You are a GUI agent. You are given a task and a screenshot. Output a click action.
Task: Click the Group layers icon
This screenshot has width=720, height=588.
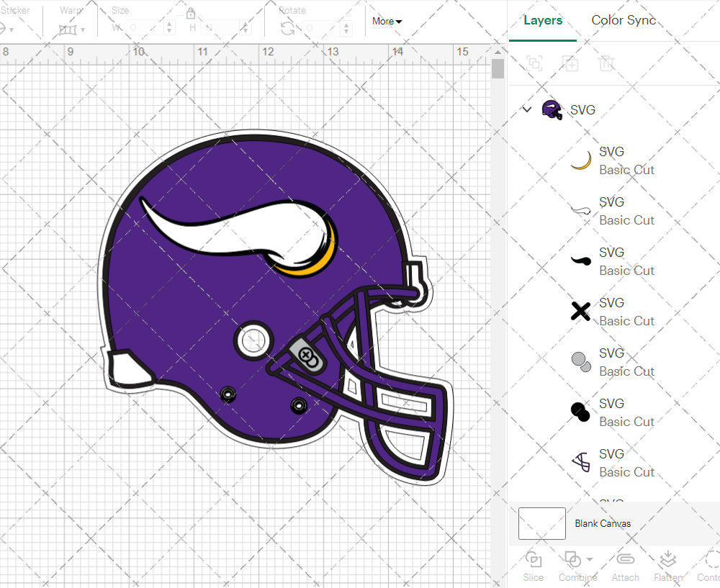coord(534,63)
